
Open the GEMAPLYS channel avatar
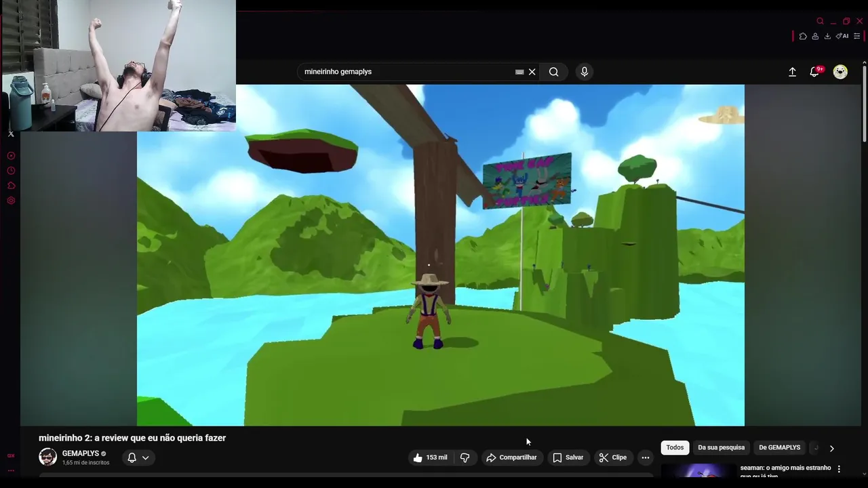pos(47,457)
